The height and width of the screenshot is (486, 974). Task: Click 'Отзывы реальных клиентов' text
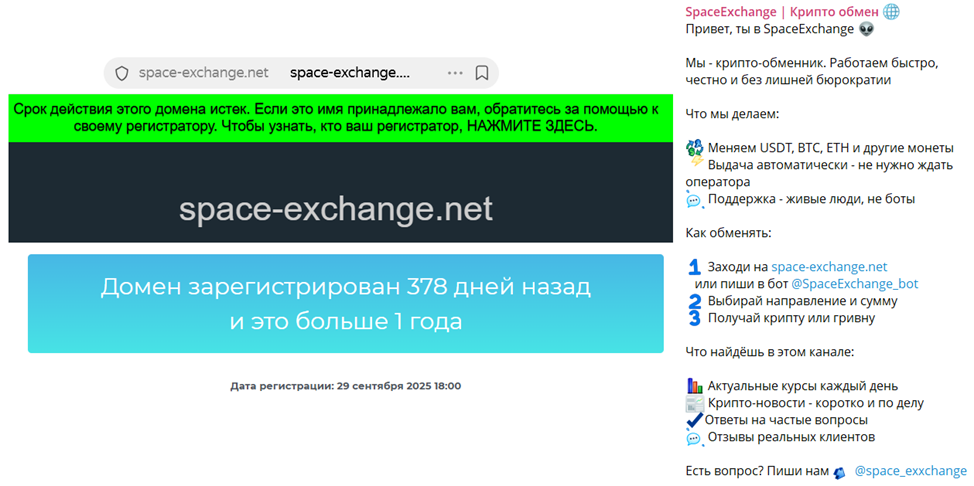791,438
